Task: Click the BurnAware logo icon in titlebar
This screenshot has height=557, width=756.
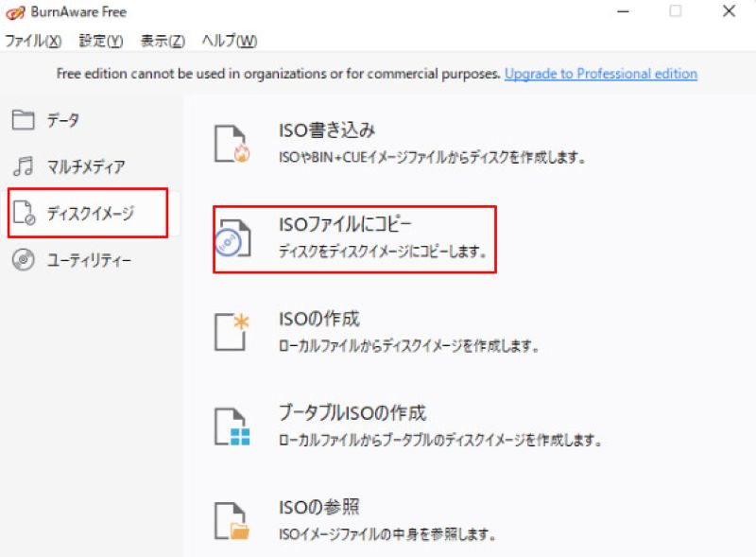Action: click(x=13, y=12)
